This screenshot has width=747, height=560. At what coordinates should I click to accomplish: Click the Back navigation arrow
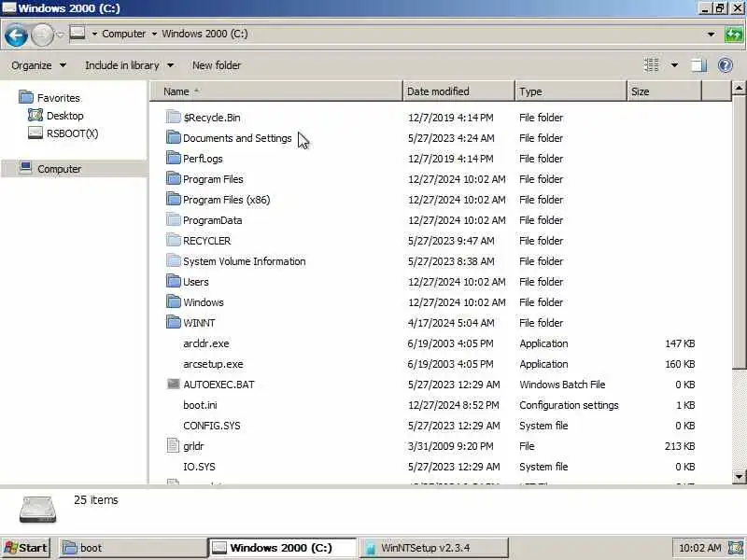pos(16,35)
